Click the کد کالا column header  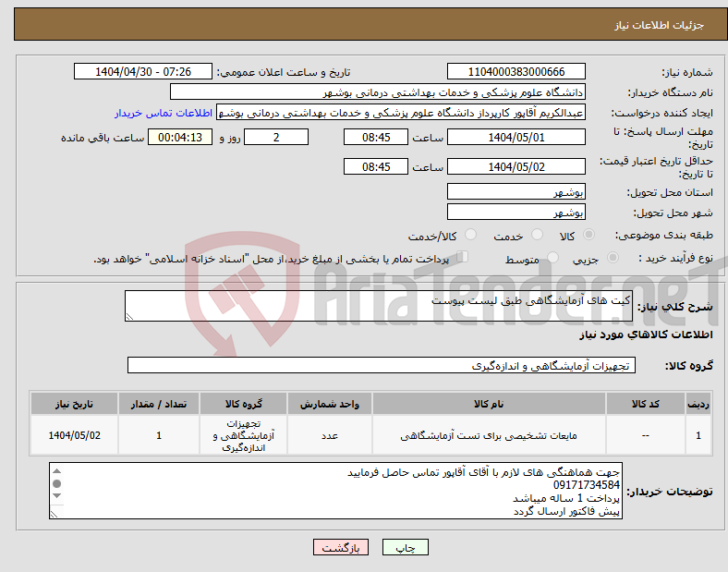(646, 404)
